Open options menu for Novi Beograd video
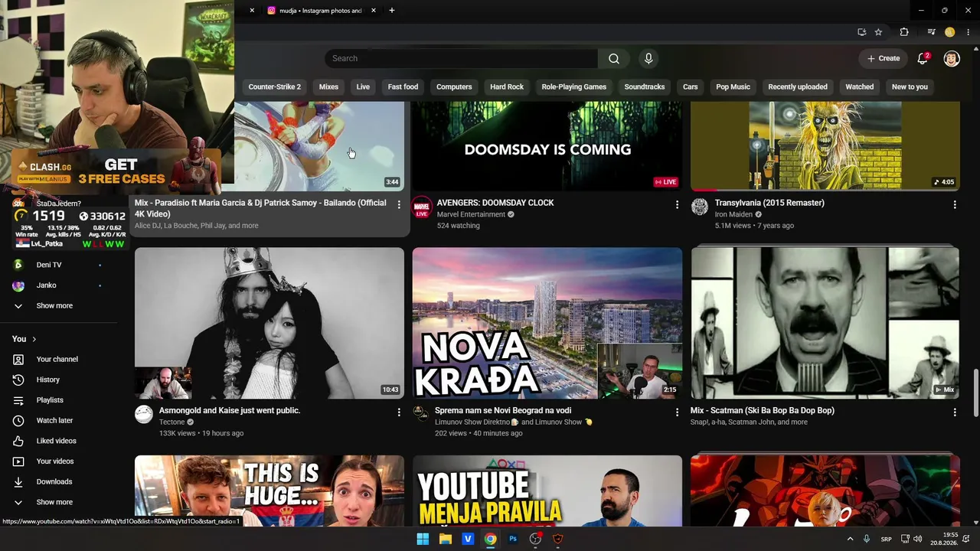Image resolution: width=980 pixels, height=551 pixels. [x=677, y=412]
